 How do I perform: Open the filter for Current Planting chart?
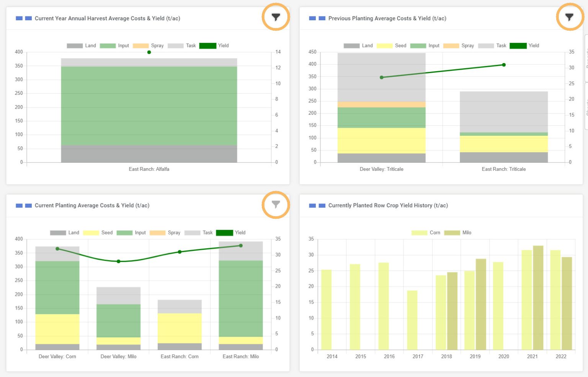275,205
